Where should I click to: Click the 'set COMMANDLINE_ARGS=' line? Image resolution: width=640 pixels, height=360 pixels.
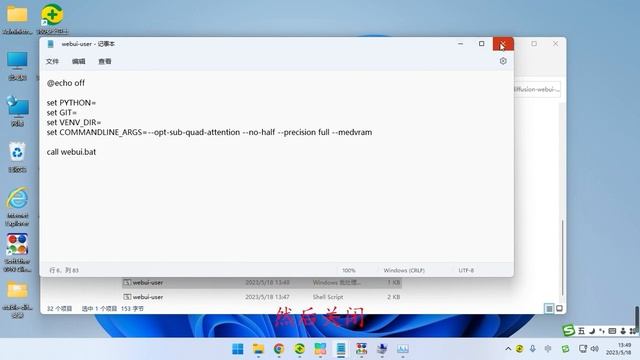[209, 132]
